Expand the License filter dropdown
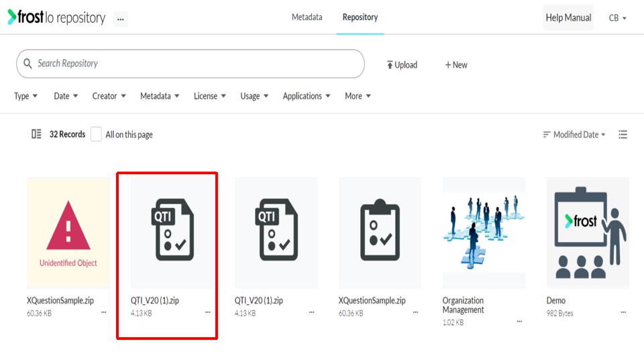The image size is (644, 362). [x=210, y=96]
